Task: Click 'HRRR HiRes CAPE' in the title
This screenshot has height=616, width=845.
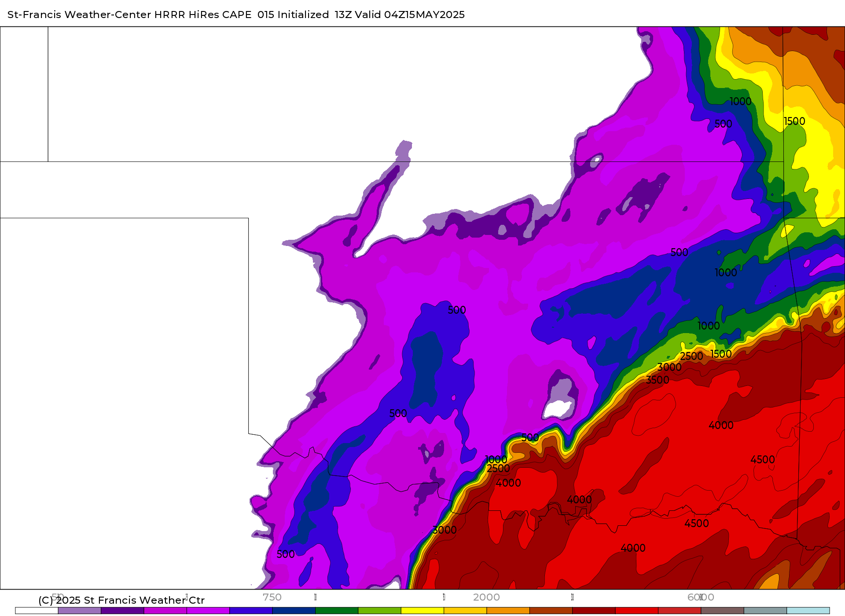Action: 203,15
